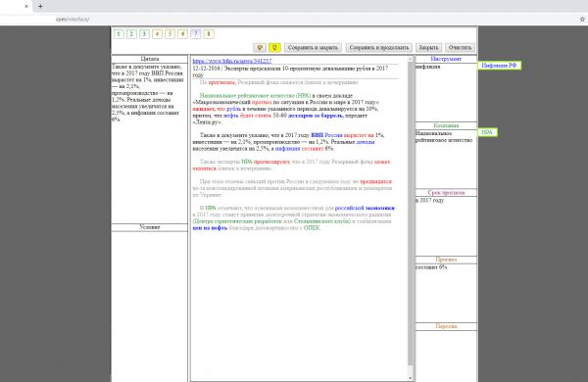The image size is (588, 382).
Task: Click bold blue 'ВВП' in article
Action: 317,135
